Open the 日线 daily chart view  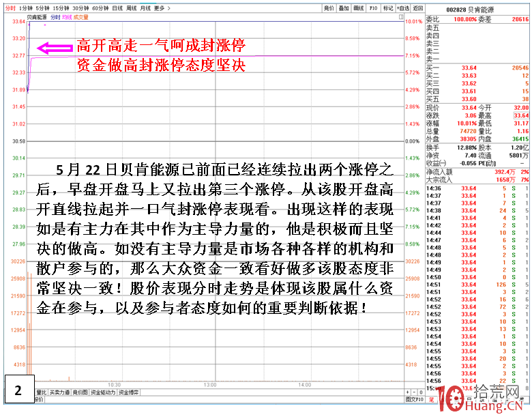pyautogui.click(x=117, y=8)
